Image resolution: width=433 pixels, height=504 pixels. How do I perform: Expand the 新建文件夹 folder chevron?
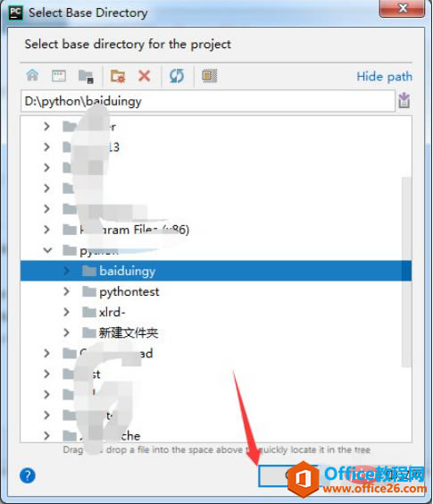point(66,332)
